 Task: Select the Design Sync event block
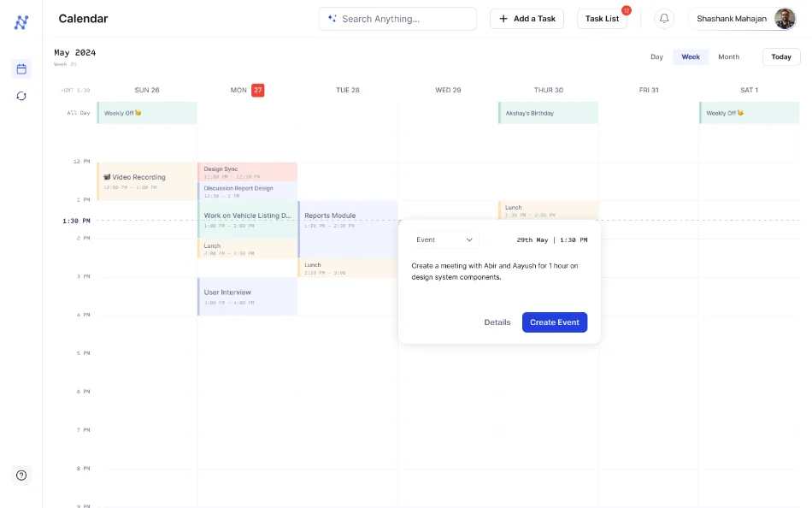tap(248, 172)
